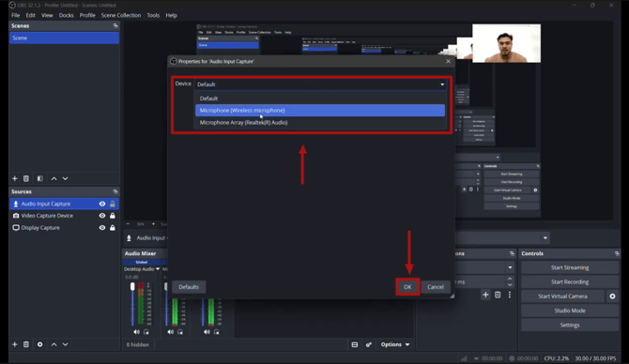Open the Tools menu
This screenshot has height=364, width=629.
click(x=153, y=15)
